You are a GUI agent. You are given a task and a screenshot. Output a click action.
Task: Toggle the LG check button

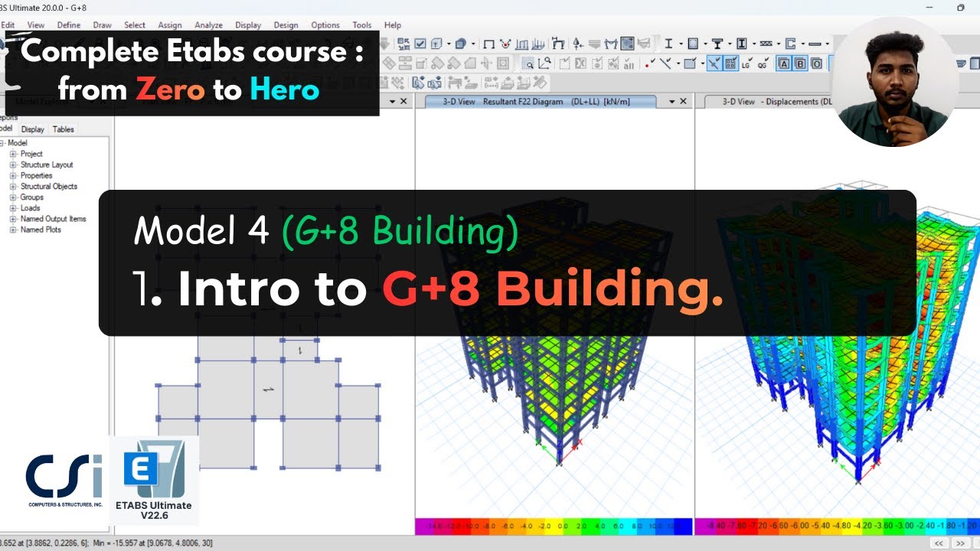(746, 64)
